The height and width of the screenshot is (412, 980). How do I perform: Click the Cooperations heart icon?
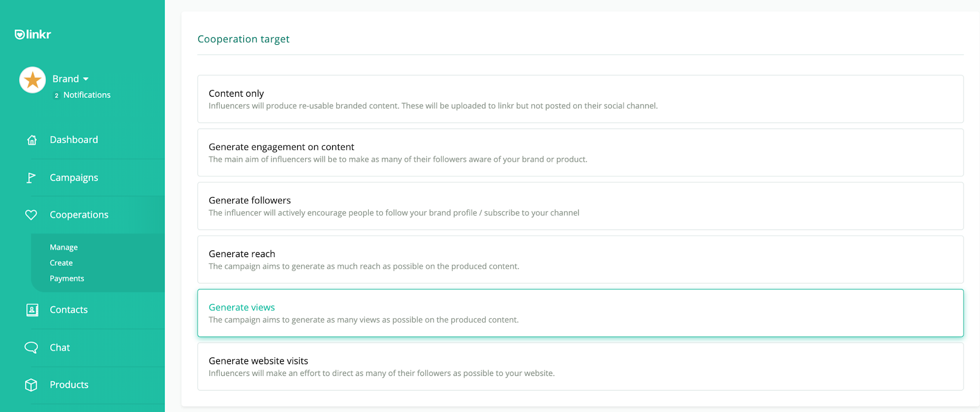pyautogui.click(x=31, y=215)
